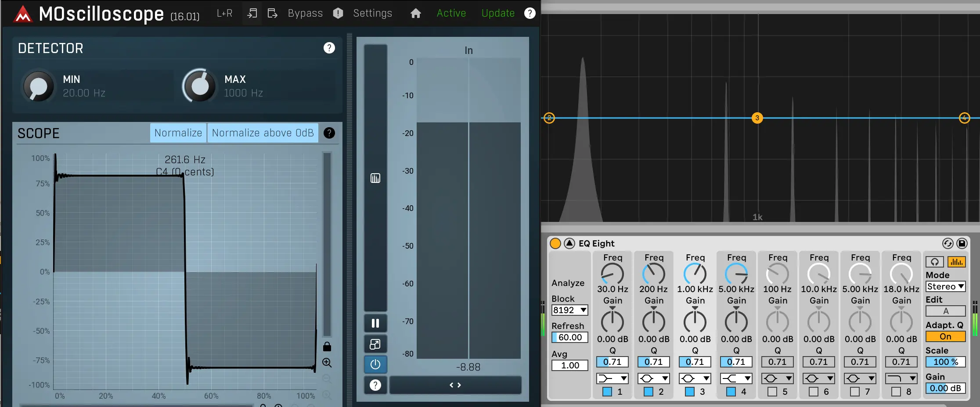Open the Block size dropdown showing 8192
Viewport: 980px width, 407px height.
tap(569, 310)
